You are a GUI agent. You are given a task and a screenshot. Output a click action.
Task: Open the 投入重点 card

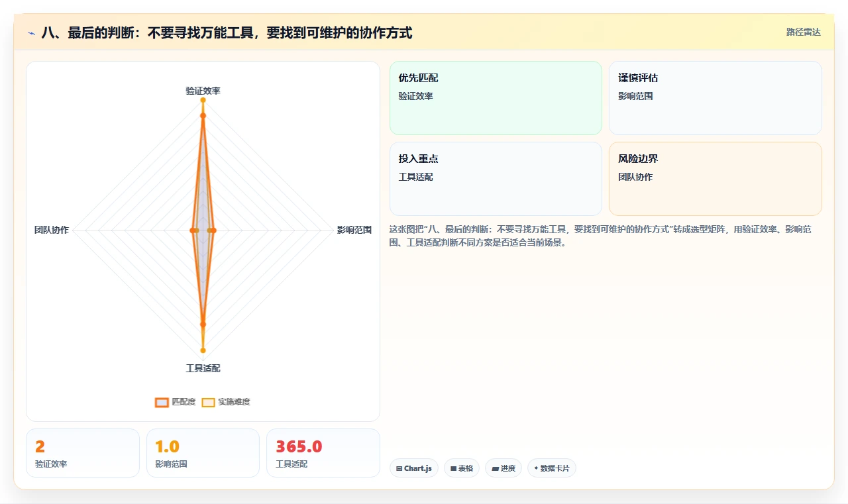(x=496, y=179)
